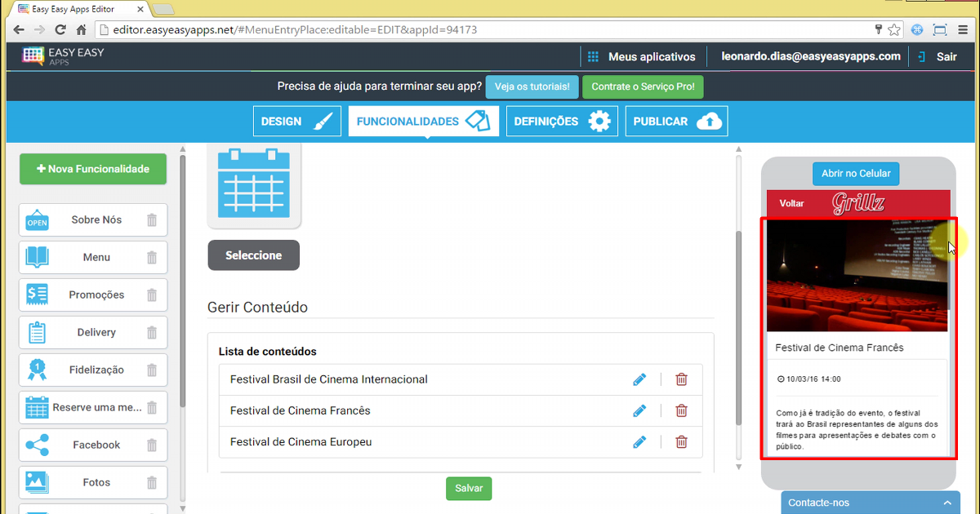Bookmark page using the star icon
The width and height of the screenshot is (980, 514).
tap(894, 30)
